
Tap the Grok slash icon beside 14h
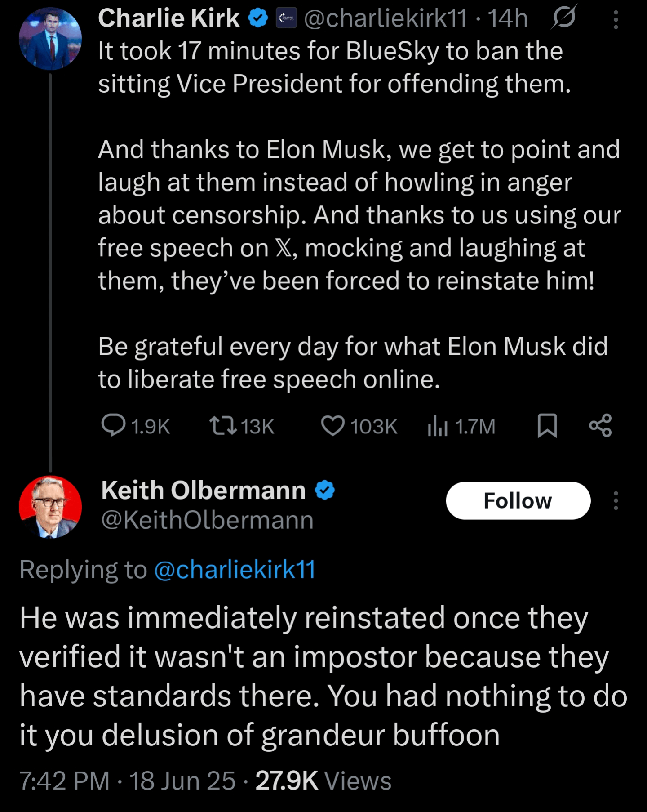(x=564, y=18)
